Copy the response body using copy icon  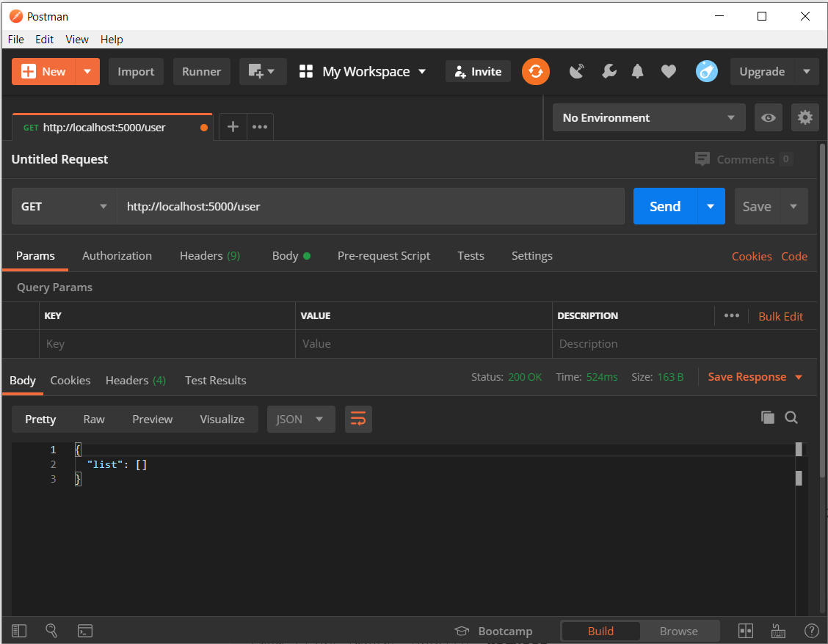click(768, 417)
